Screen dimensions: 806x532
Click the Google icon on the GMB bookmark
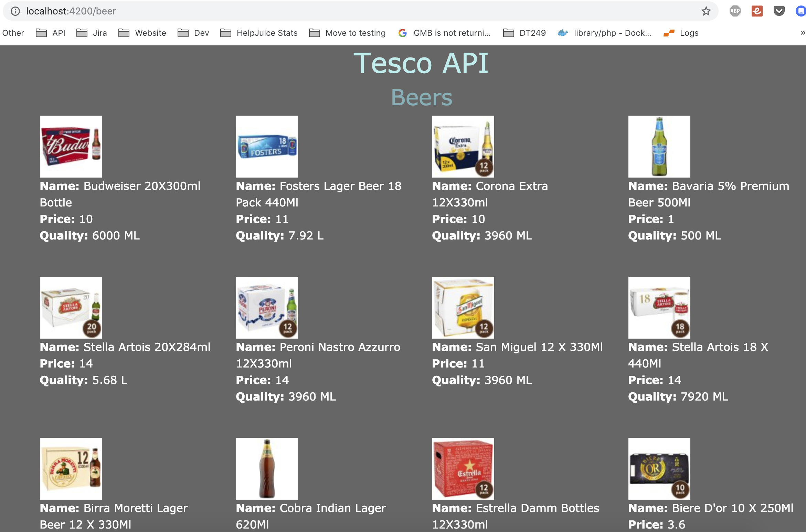[403, 33]
